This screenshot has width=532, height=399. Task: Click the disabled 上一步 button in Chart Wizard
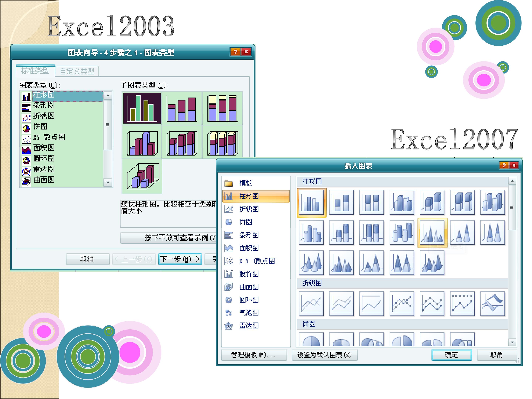pyautogui.click(x=134, y=259)
